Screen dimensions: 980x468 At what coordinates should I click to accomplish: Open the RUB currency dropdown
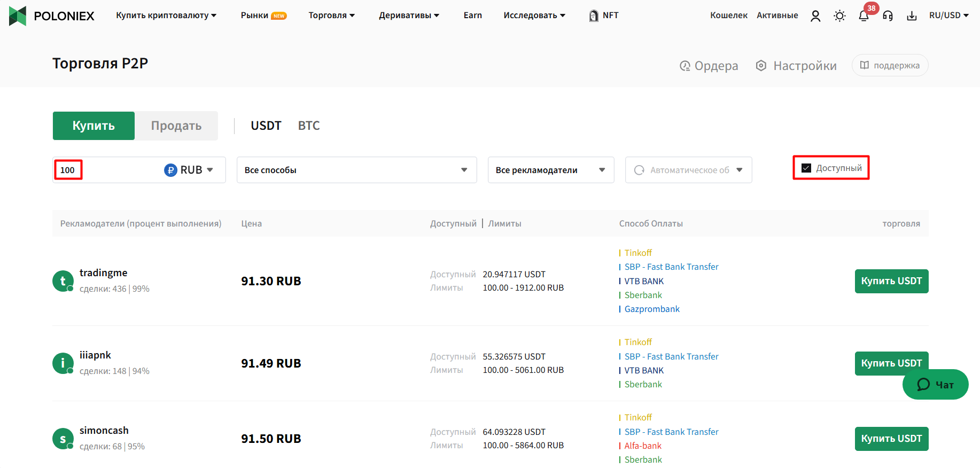(x=189, y=170)
